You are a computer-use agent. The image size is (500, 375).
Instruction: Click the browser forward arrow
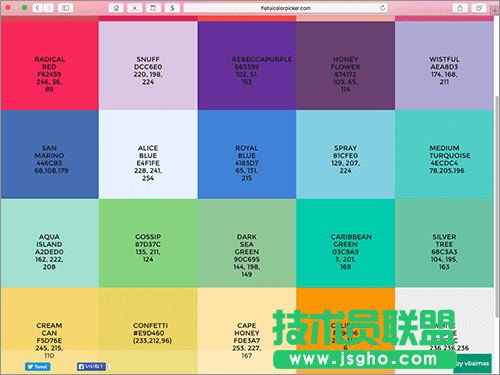coord(49,8)
